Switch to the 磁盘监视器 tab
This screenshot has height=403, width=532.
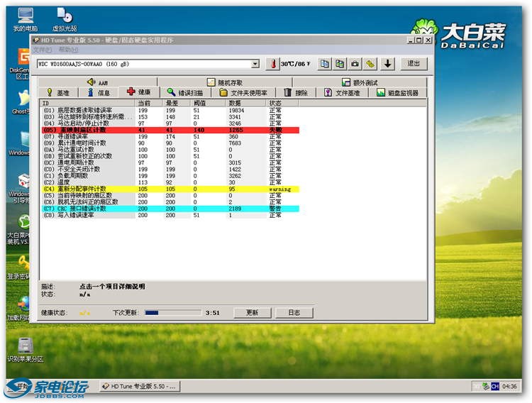[x=398, y=92]
